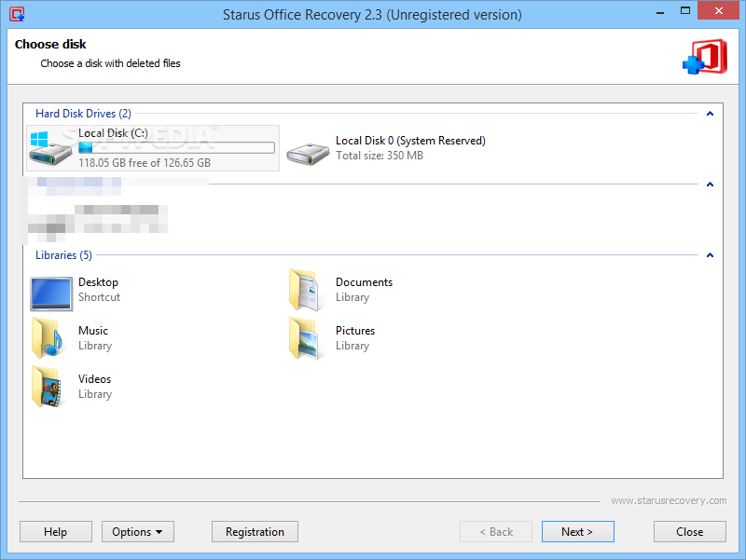Choose the Pictures library folder icon
Screen dimensions: 746x560
click(x=304, y=338)
